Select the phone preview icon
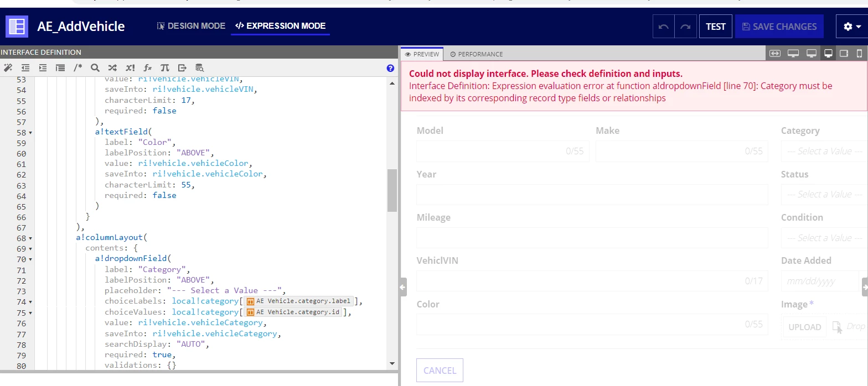Screen dimensions: 868x386 point(860,54)
